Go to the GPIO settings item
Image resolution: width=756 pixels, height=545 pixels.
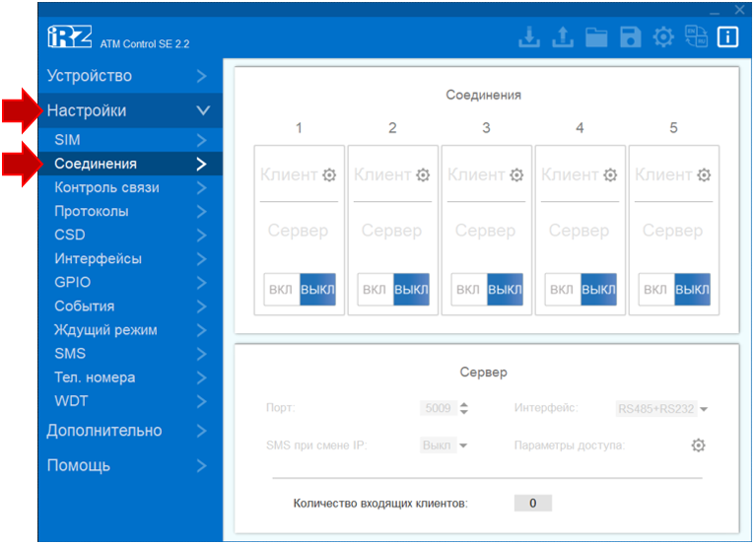[72, 282]
